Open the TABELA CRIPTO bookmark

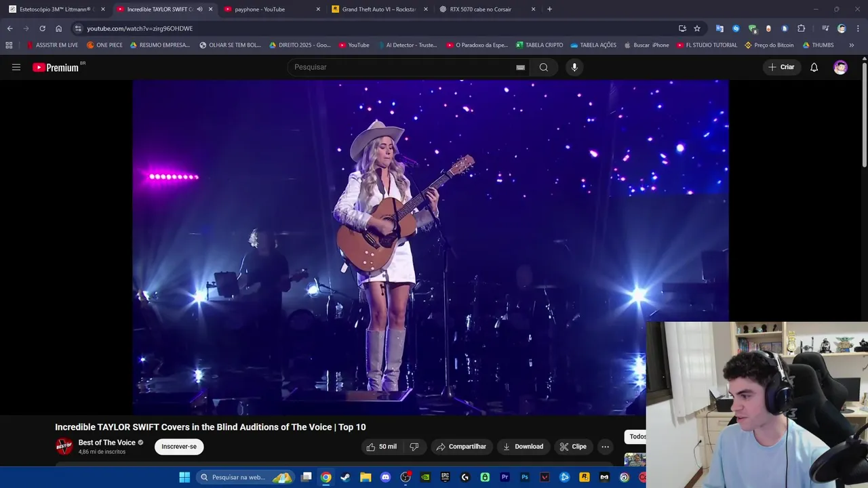tap(540, 45)
